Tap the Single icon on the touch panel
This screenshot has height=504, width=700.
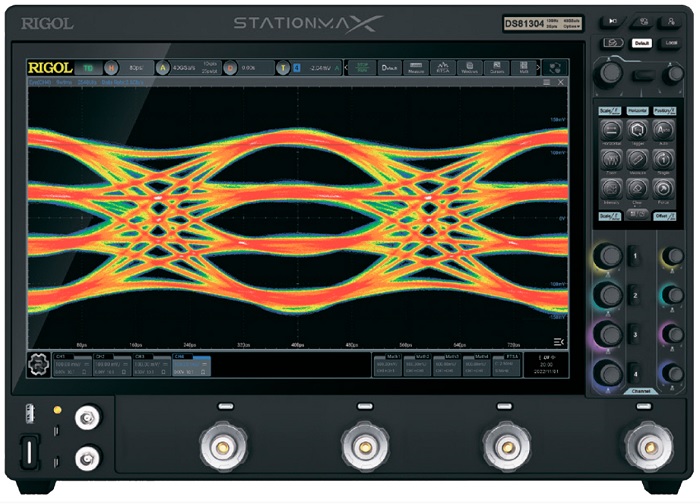point(662,159)
